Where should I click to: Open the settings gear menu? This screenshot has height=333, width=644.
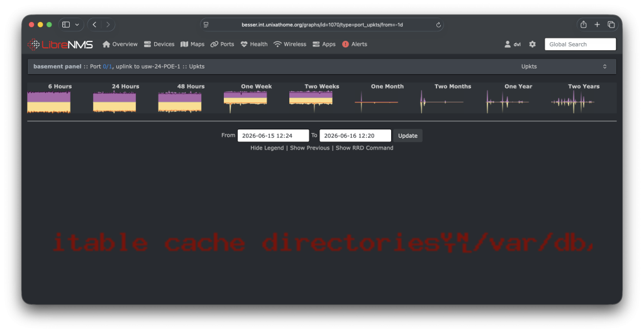click(x=532, y=44)
